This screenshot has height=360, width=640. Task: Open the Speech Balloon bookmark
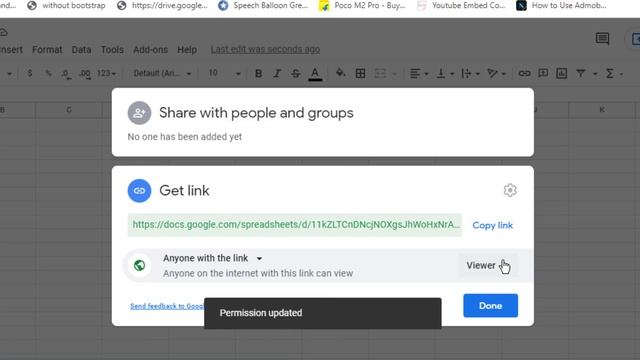tap(262, 6)
